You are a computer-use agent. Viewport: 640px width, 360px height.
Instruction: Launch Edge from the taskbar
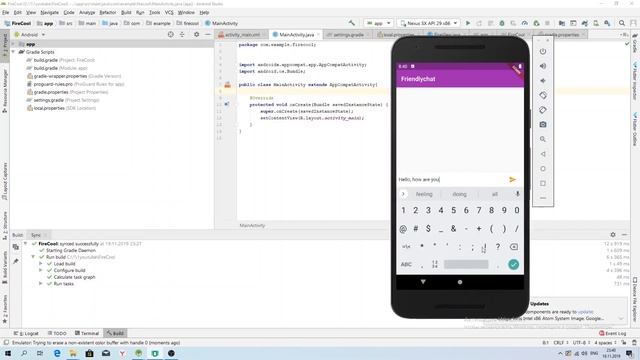click(x=57, y=353)
